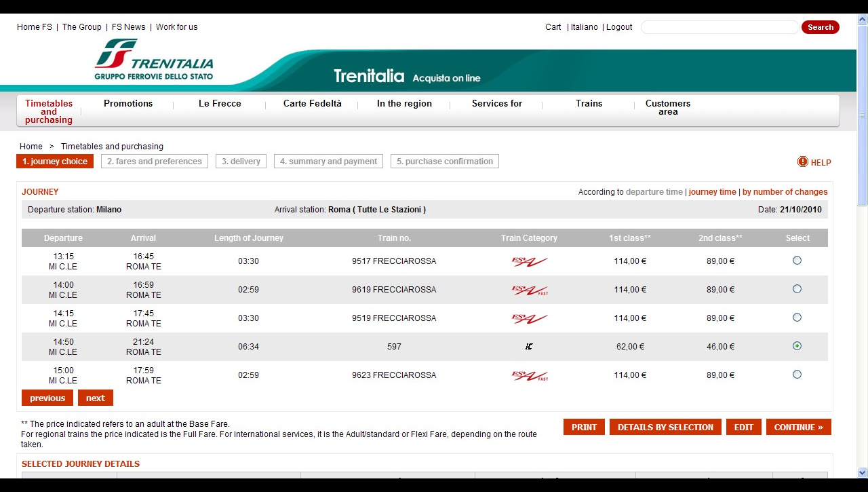Image resolution: width=868 pixels, height=492 pixels.
Task: Open the Services for menu
Action: pyautogui.click(x=497, y=104)
